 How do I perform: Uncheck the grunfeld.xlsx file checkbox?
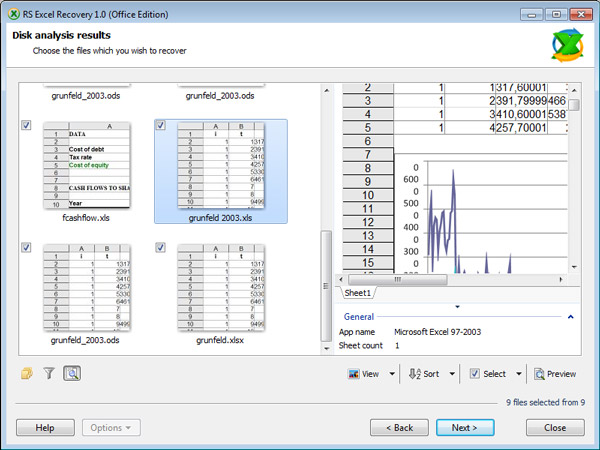[x=161, y=247]
